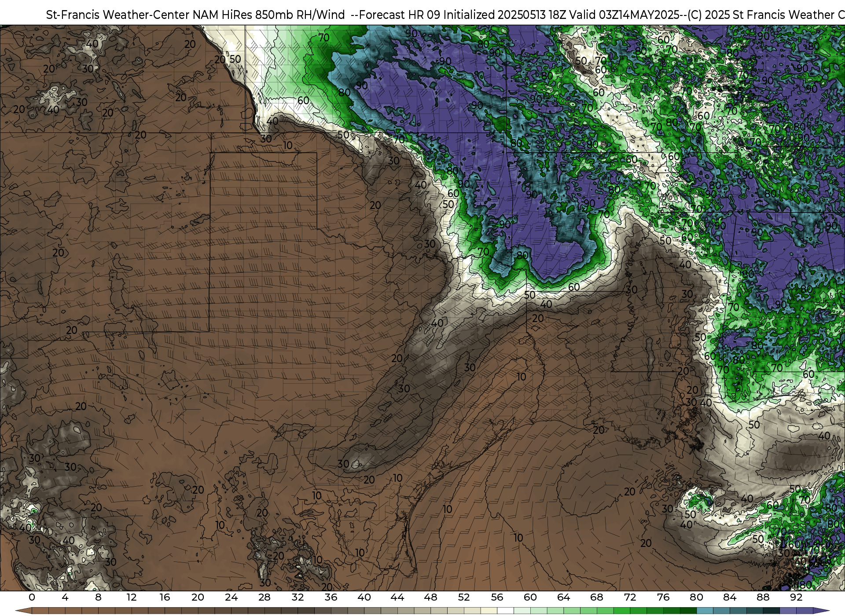Click the colorbar tick label '8'
Screen dimensions: 845x616
pyautogui.click(x=98, y=598)
